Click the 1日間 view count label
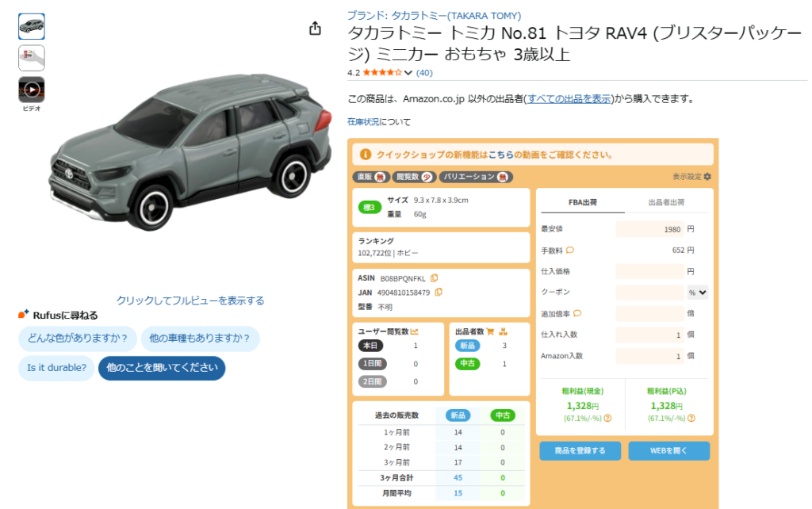This screenshot has width=812, height=509. pyautogui.click(x=373, y=363)
